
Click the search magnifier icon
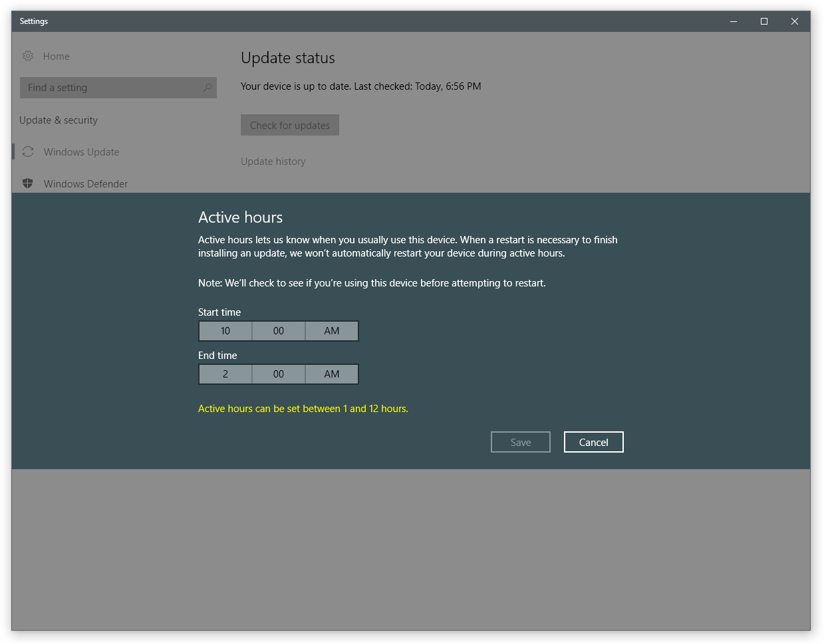207,88
